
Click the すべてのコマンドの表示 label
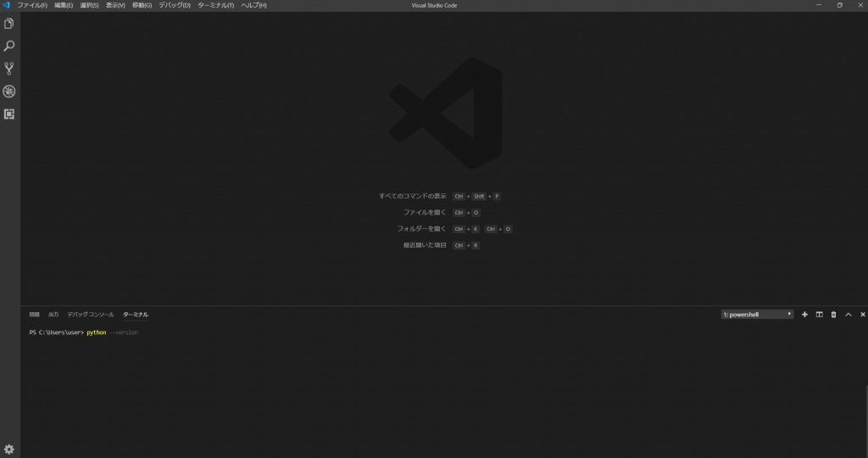tap(413, 196)
